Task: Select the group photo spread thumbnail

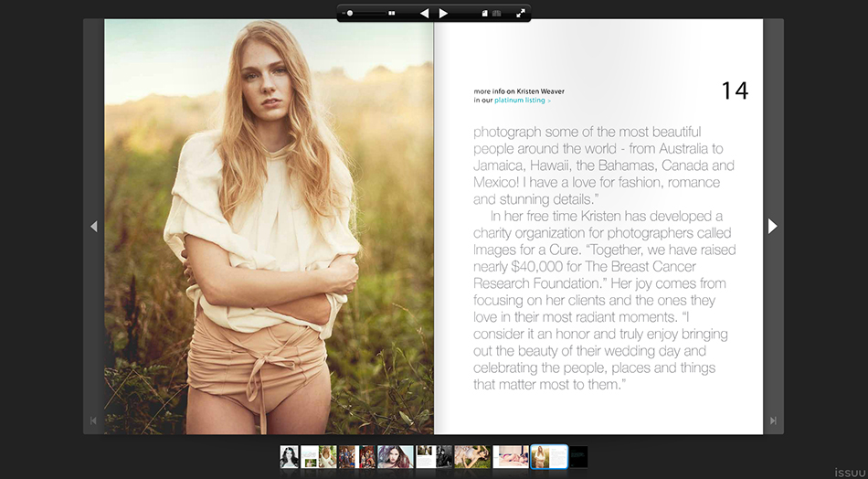Action: (x=357, y=457)
